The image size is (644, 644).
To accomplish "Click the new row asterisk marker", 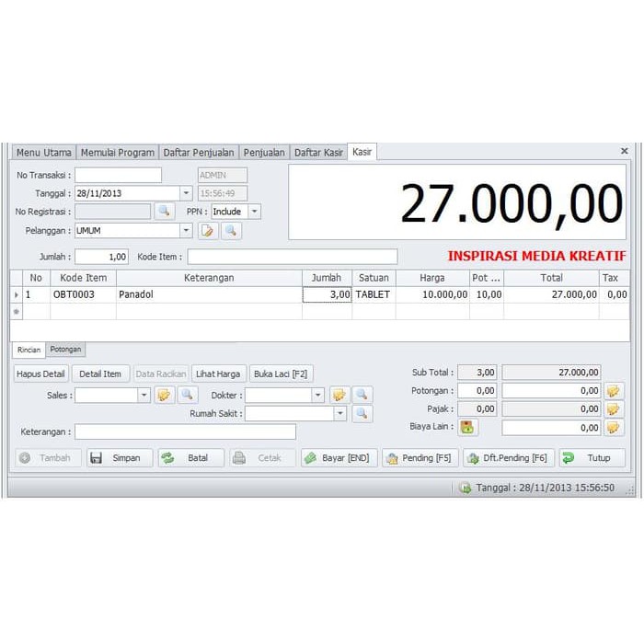I will [17, 312].
